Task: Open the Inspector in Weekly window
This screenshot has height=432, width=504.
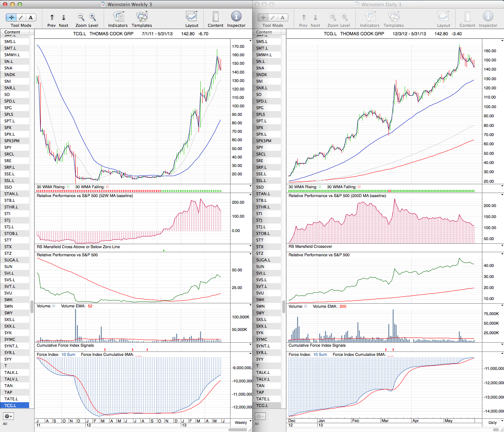Action: (x=236, y=17)
